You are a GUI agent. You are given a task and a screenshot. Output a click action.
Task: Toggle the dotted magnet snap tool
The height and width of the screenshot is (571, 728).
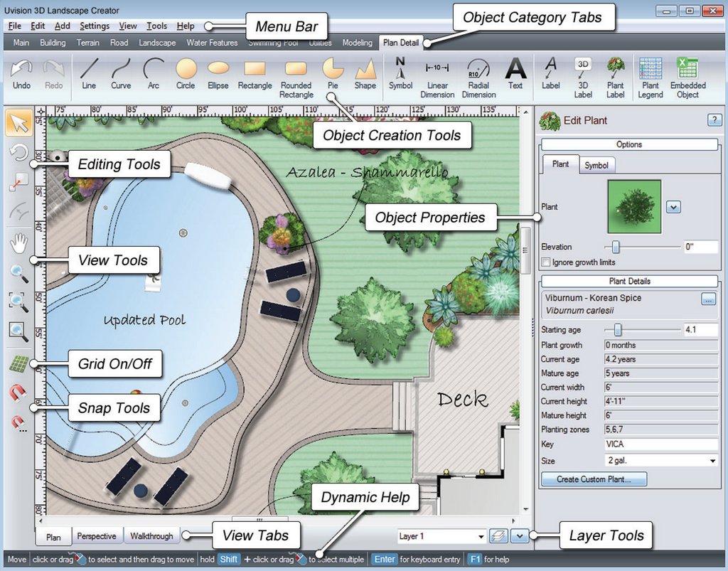click(x=18, y=423)
